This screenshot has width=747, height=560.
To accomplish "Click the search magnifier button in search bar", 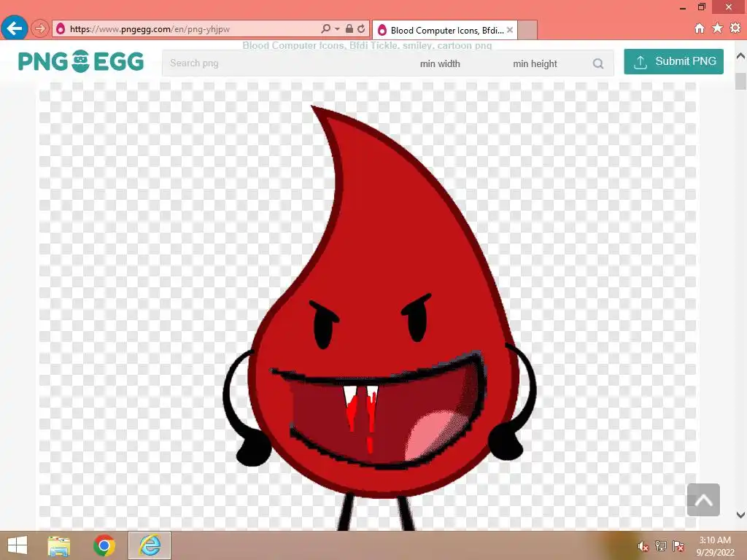I will [x=598, y=63].
